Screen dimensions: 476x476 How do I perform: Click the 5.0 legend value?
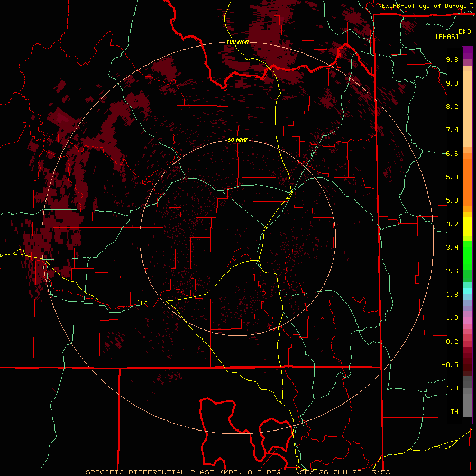[452, 200]
